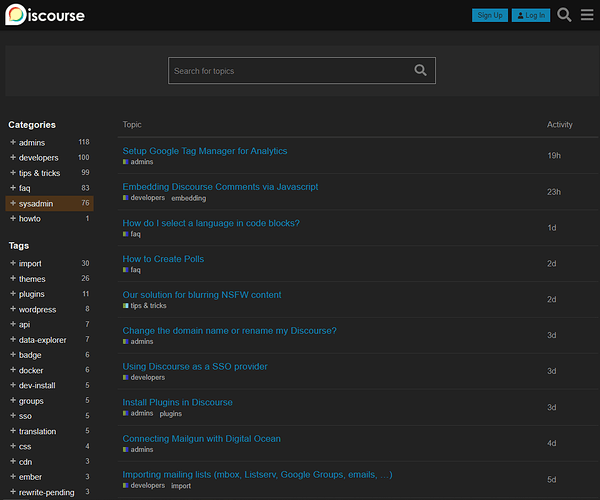Image resolution: width=600 pixels, height=500 pixels.
Task: Click tips & tricks badge under NSFW topic
Action: tap(145, 306)
